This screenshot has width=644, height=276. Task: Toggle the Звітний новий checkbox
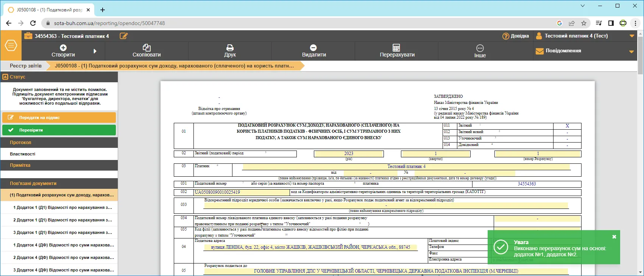567,132
